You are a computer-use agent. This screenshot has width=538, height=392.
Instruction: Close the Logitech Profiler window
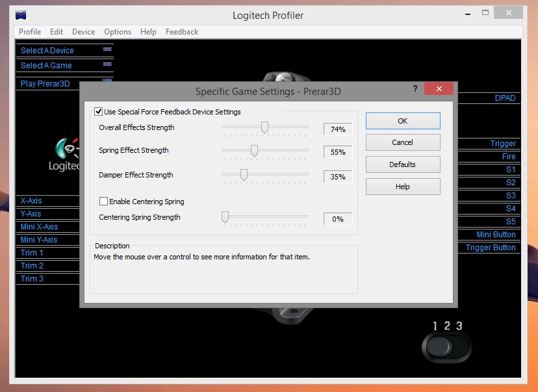coord(509,13)
